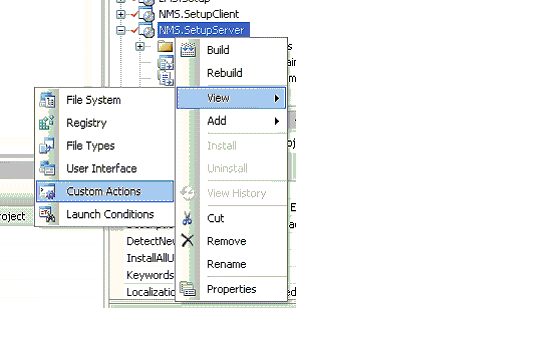This screenshot has width=560, height=360.
Task: Open the Add submenu arrow
Action: (277, 121)
